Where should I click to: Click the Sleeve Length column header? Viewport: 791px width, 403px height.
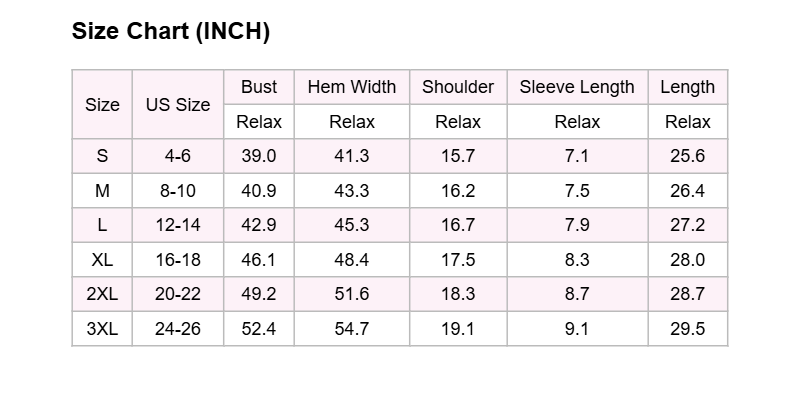coord(577,87)
